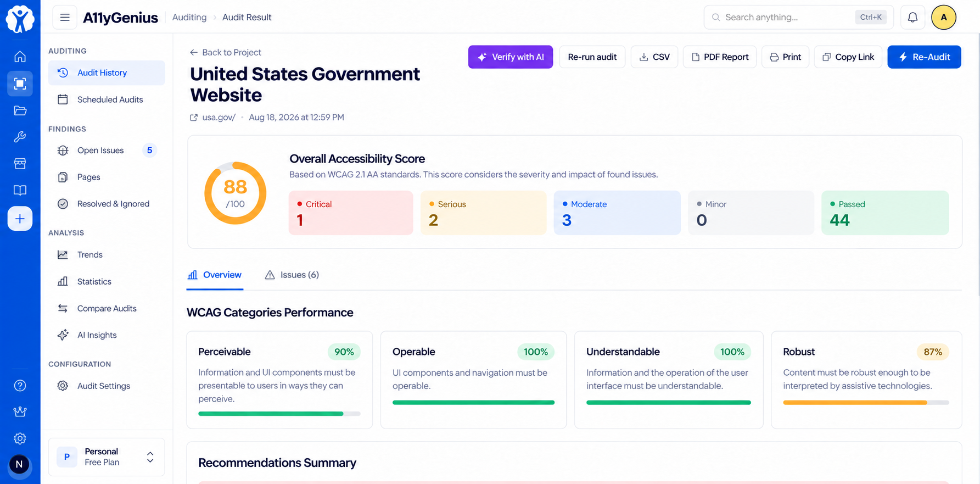This screenshot has height=484, width=980.
Task: Open Compare Audits
Action: pyautogui.click(x=107, y=308)
